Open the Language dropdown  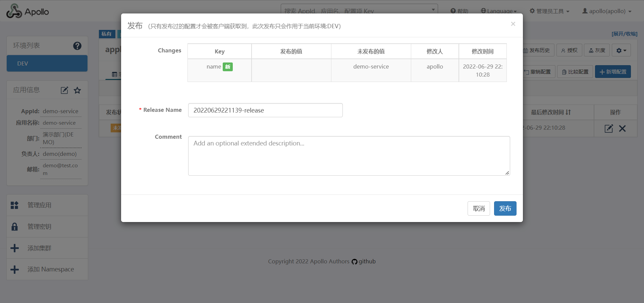pyautogui.click(x=499, y=11)
